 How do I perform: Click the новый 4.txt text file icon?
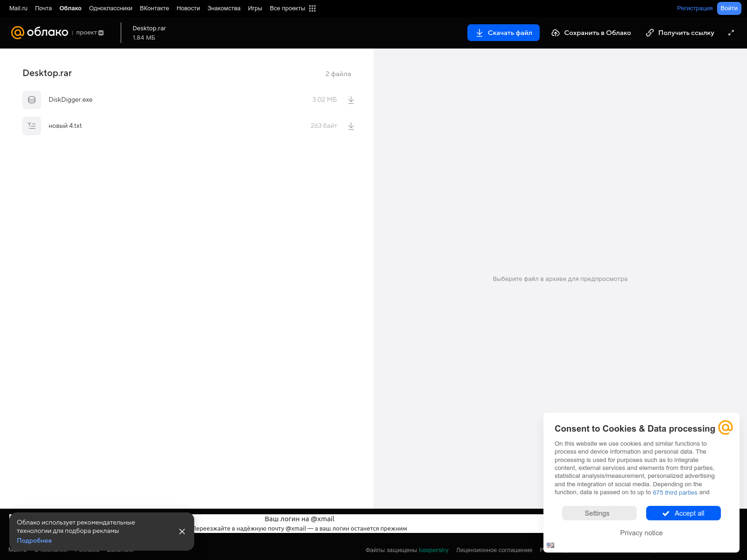(32, 126)
